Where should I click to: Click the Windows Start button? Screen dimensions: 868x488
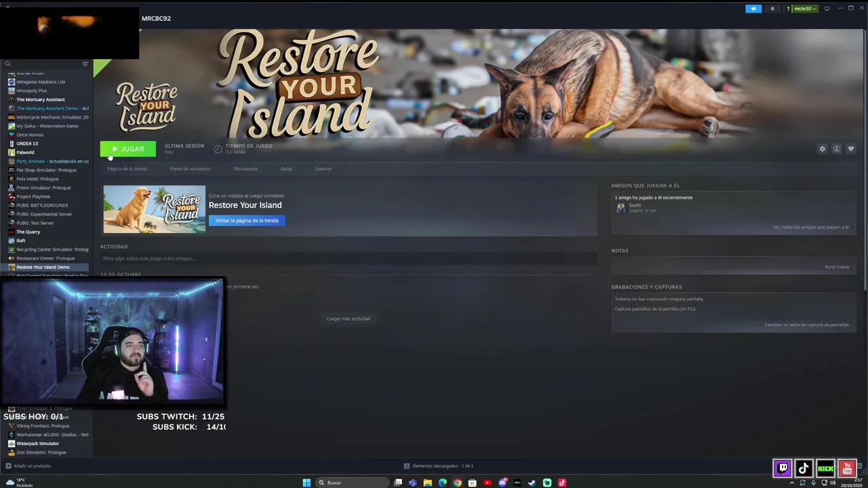[x=307, y=483]
